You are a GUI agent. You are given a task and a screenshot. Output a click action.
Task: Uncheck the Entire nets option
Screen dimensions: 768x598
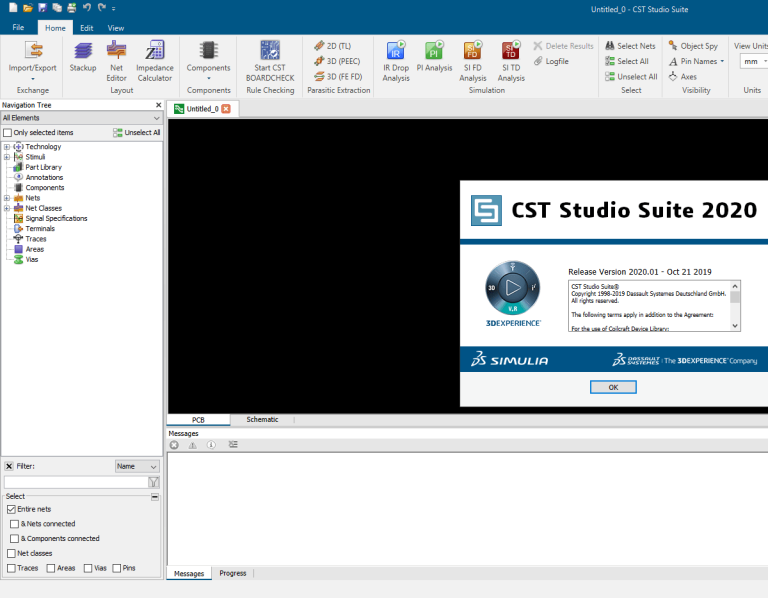click(x=11, y=509)
